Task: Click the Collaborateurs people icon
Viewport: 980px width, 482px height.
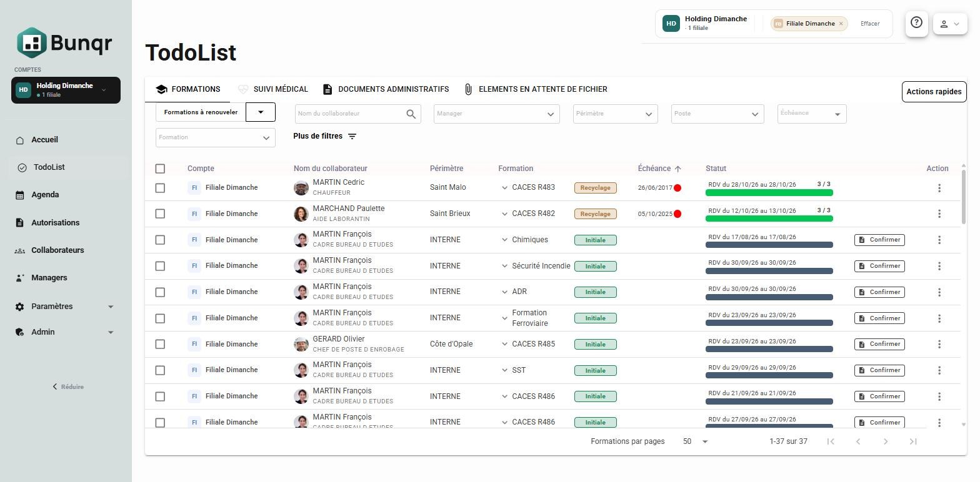Action: (20, 250)
